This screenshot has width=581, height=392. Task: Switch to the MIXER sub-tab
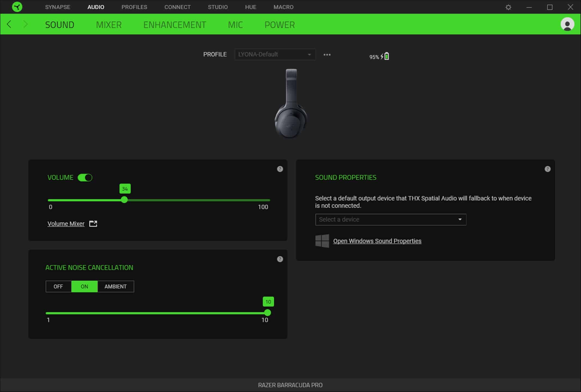(x=109, y=25)
